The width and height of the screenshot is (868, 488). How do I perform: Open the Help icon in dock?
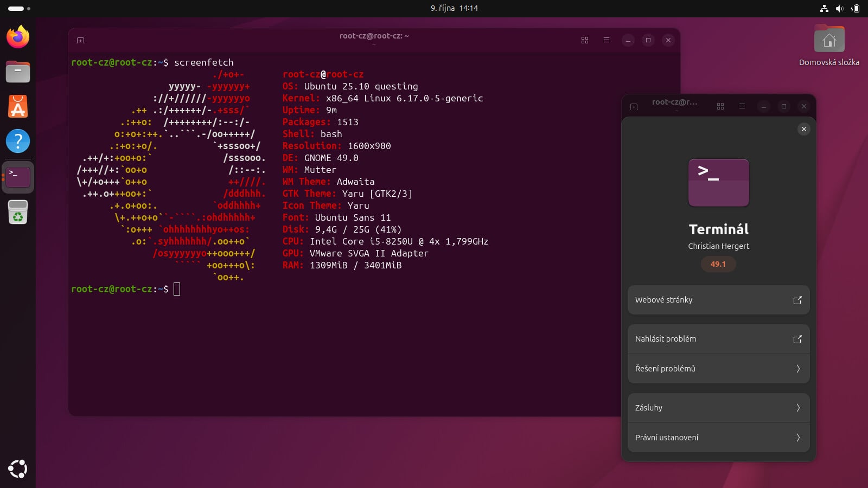18,141
